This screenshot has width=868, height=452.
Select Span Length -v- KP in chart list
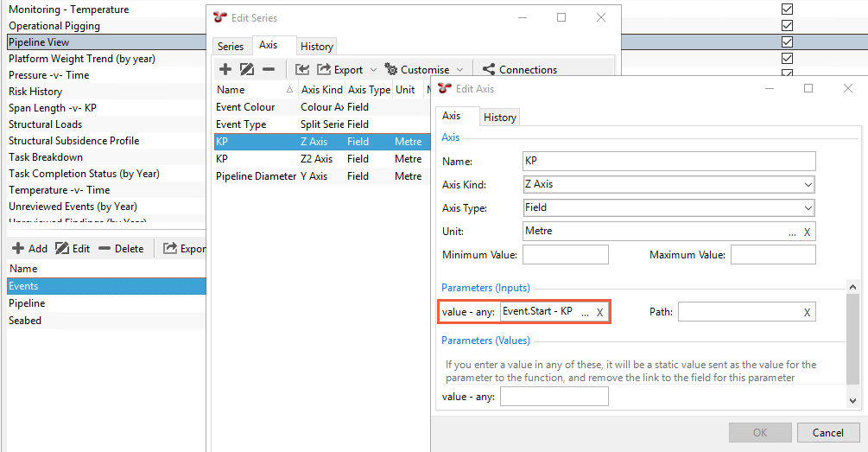(106, 108)
